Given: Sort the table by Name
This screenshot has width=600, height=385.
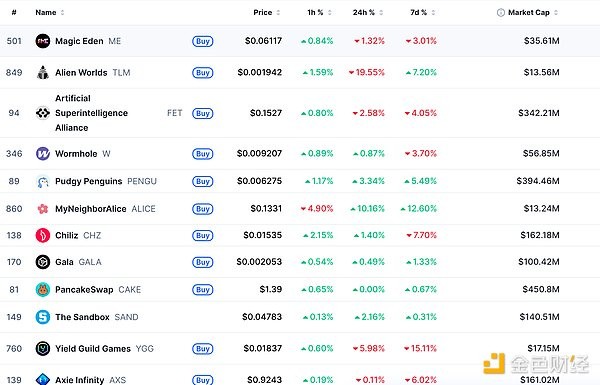Looking at the screenshot, I should click(50, 13).
